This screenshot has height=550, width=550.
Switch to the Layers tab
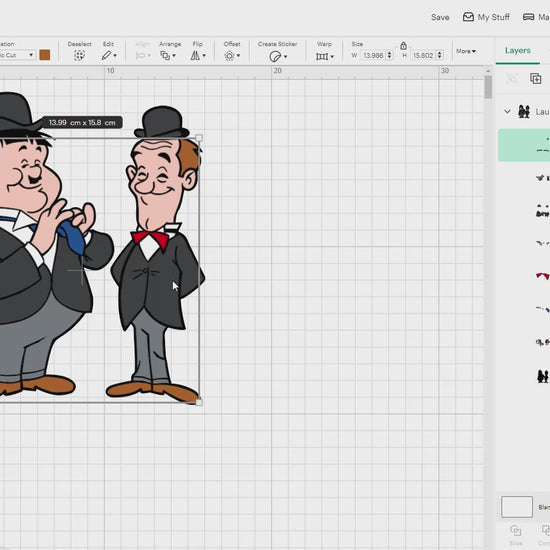pyautogui.click(x=518, y=51)
